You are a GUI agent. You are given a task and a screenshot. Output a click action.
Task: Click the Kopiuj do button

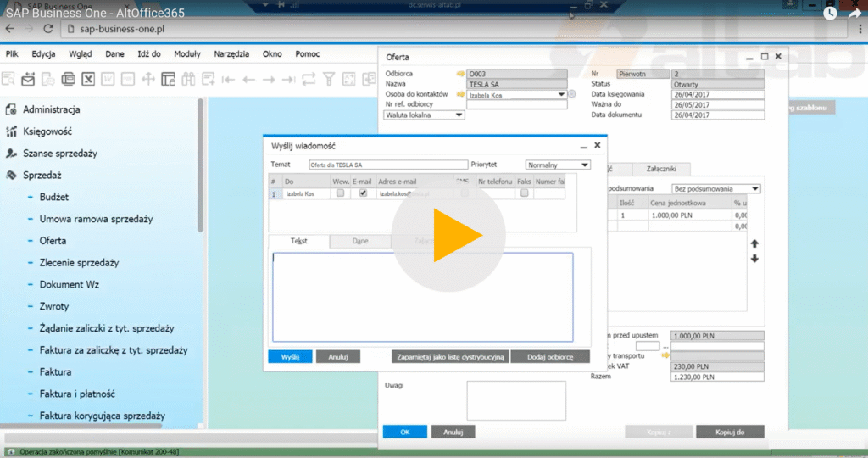(x=730, y=432)
